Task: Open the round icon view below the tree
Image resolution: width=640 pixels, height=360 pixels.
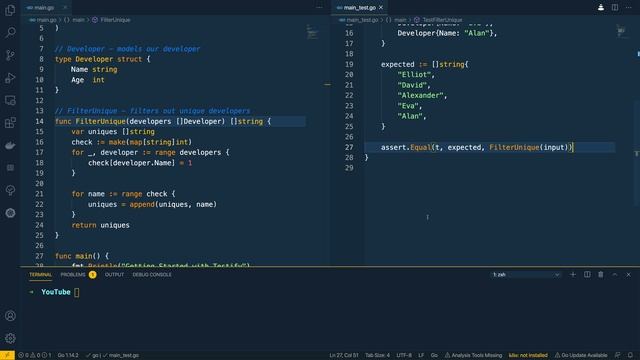Action: pos(10,213)
